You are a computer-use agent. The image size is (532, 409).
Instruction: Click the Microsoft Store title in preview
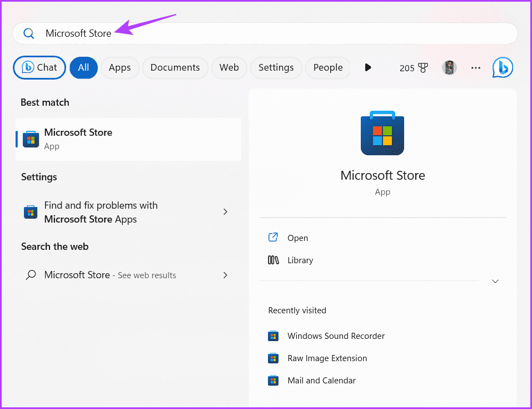382,175
